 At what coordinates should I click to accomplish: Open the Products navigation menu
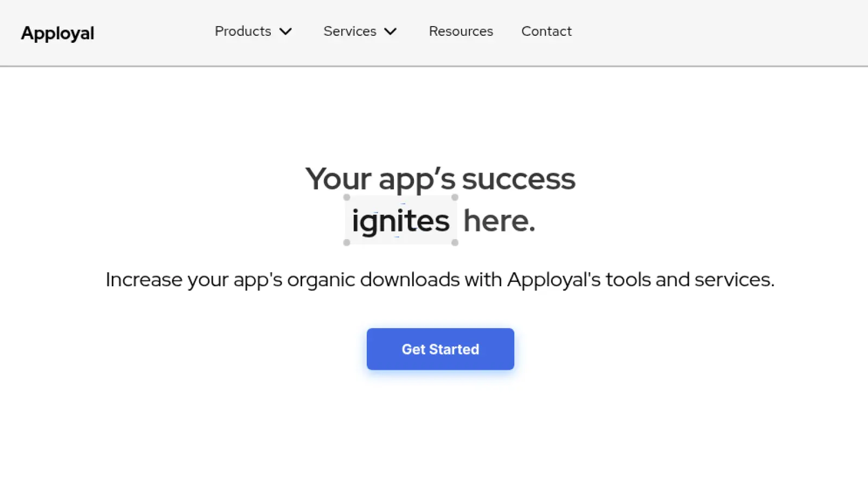coord(242,31)
